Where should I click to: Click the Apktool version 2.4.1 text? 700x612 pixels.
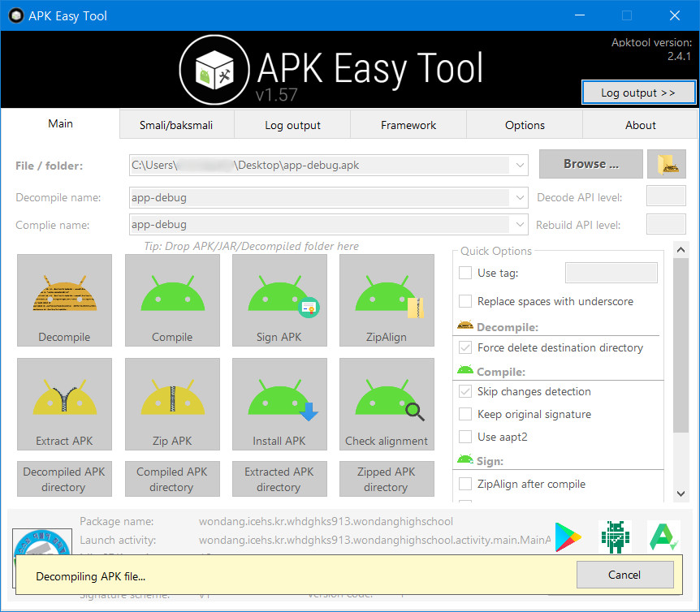pos(652,49)
